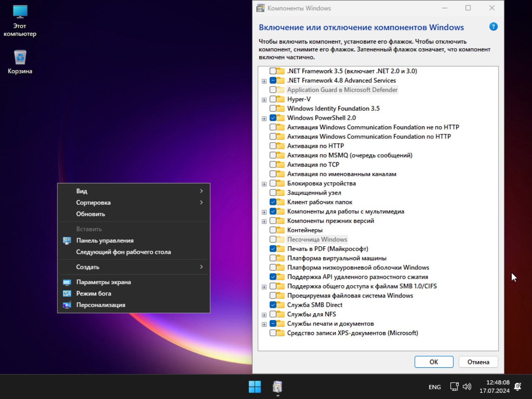Uncheck the Windows PowerShell 2.0 checkbox
Screen dimensions: 532x399
click(273, 118)
